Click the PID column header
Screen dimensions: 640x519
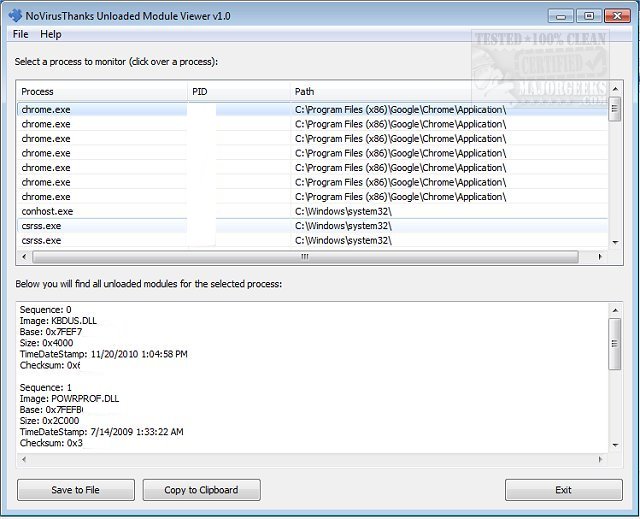coord(238,92)
